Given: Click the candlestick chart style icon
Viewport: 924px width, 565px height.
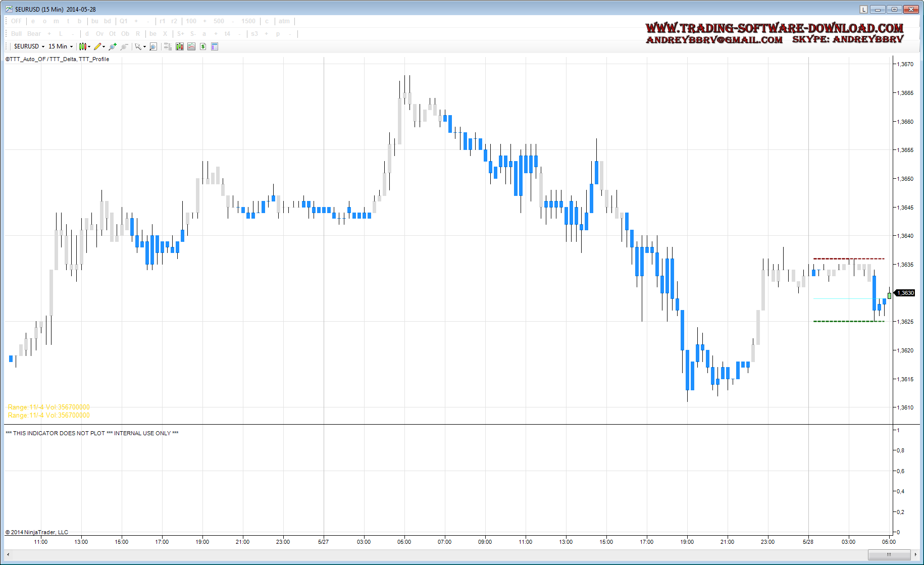Looking at the screenshot, I should (x=83, y=46).
